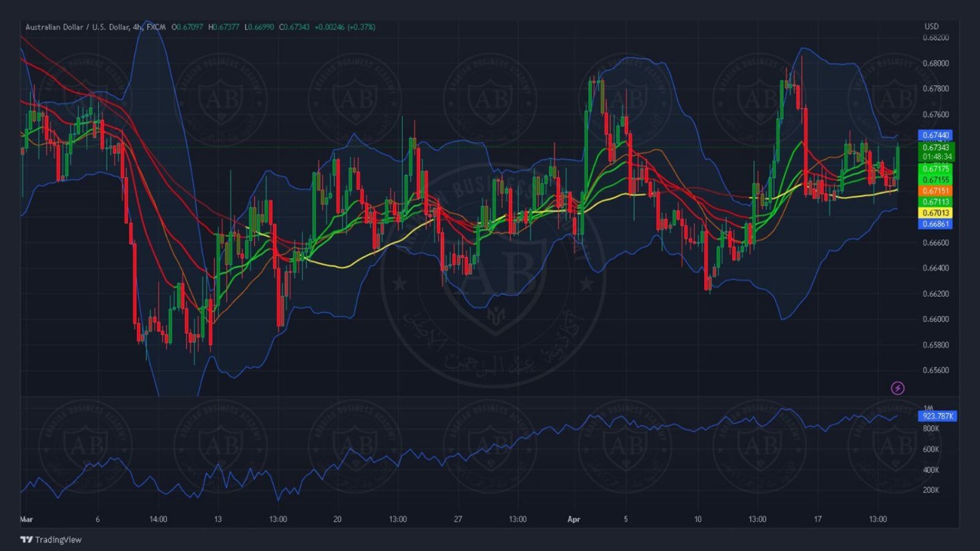
Task: Click the 0.66600 price axis level
Action: (936, 242)
